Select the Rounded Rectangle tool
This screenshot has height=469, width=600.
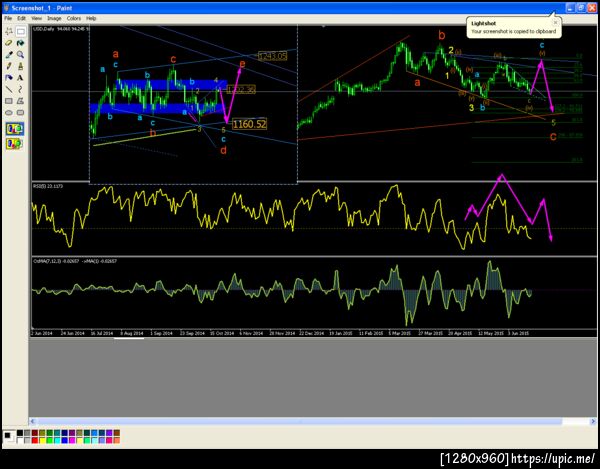pos(21,112)
